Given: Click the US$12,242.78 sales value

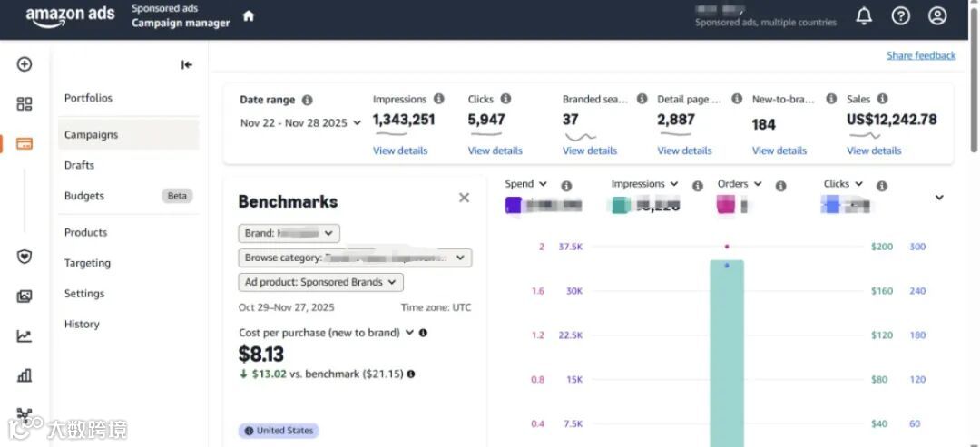Looking at the screenshot, I should [x=892, y=120].
